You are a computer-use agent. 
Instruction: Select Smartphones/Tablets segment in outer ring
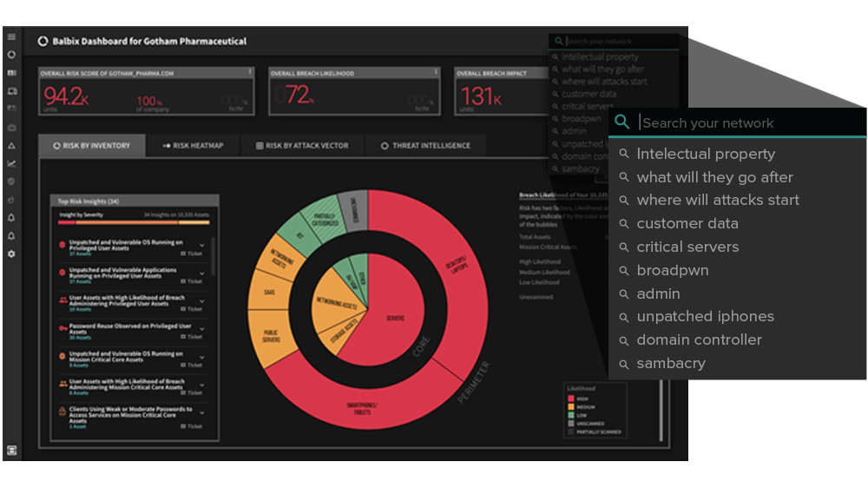(x=362, y=408)
